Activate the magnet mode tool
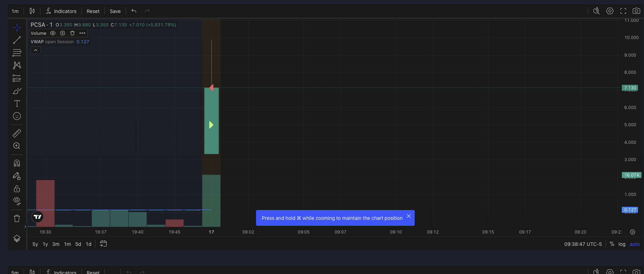Screen dimensions: 644x274 pyautogui.click(x=17, y=163)
